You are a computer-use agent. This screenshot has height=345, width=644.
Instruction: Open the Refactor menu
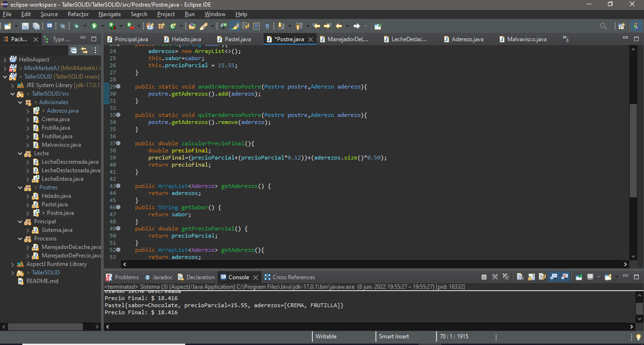78,14
